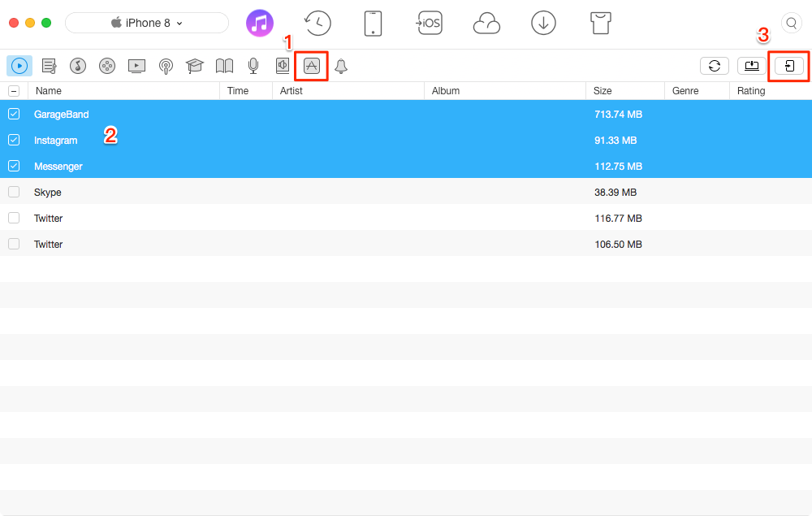Select the GarageBand app name
The width and height of the screenshot is (812, 516).
click(61, 115)
